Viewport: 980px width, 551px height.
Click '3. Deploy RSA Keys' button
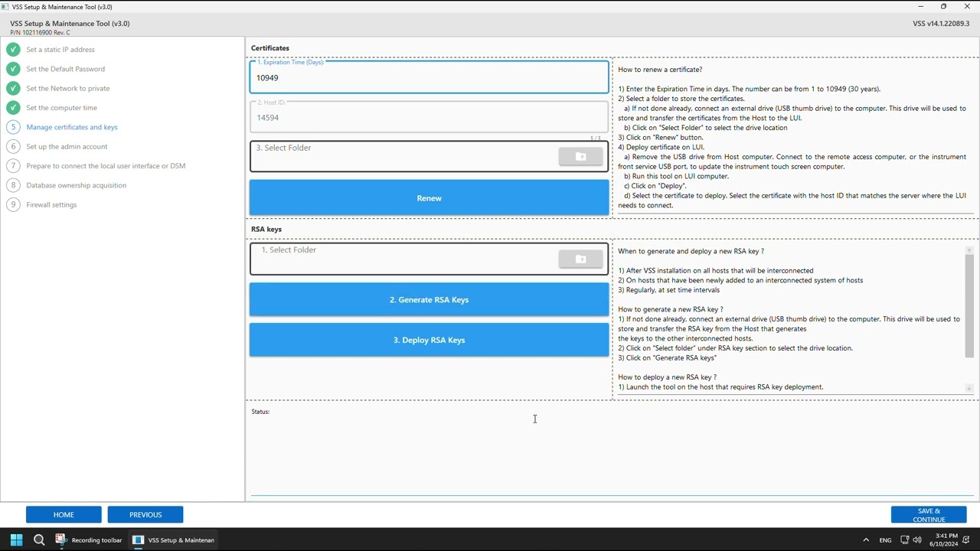coord(429,340)
